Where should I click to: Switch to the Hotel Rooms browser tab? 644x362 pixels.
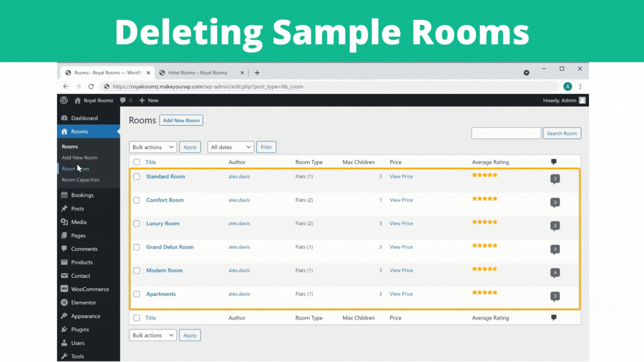pyautogui.click(x=198, y=73)
